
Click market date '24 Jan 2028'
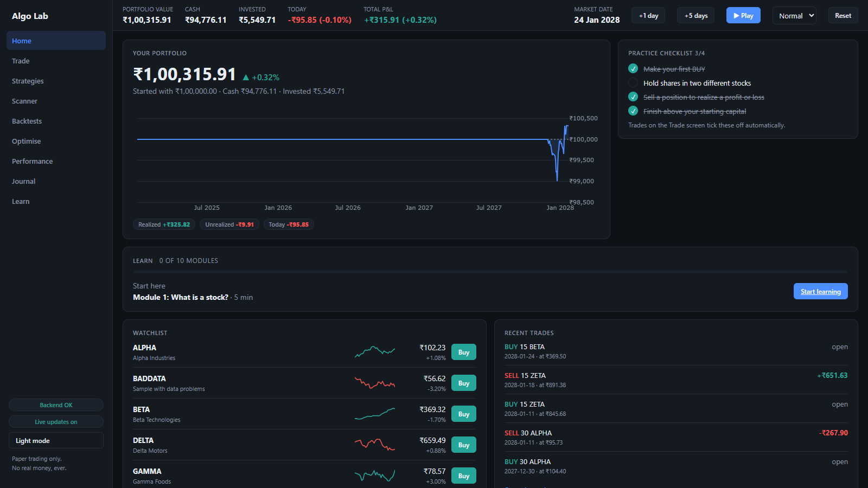click(x=597, y=20)
